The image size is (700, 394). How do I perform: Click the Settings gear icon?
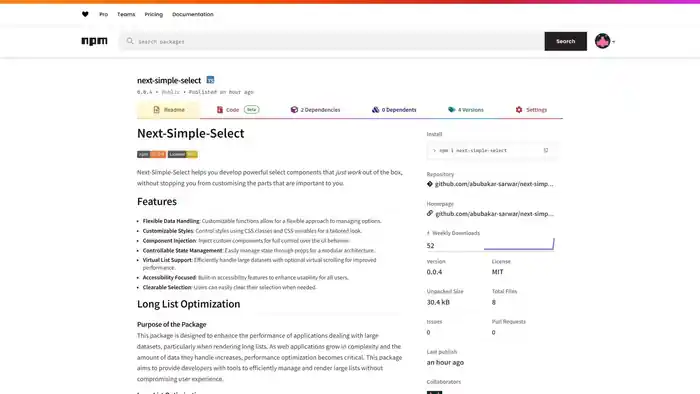[x=519, y=110]
